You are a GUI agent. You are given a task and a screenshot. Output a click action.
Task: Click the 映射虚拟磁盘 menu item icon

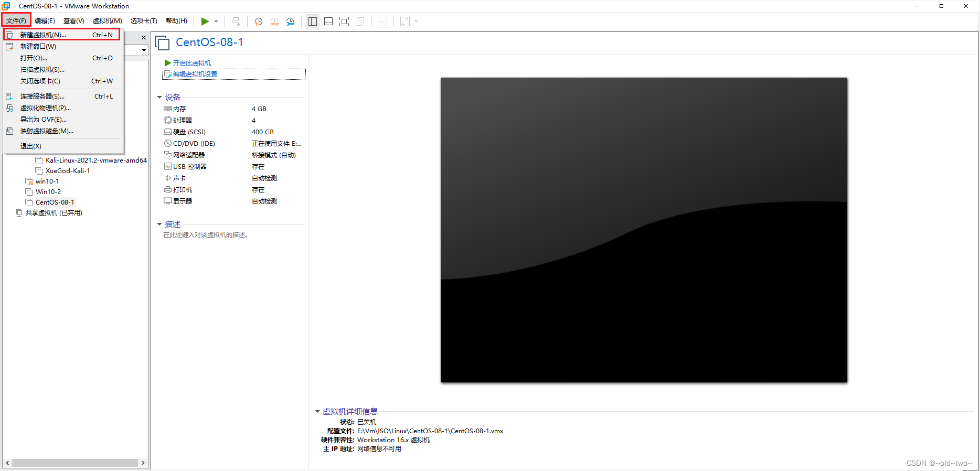[9, 131]
